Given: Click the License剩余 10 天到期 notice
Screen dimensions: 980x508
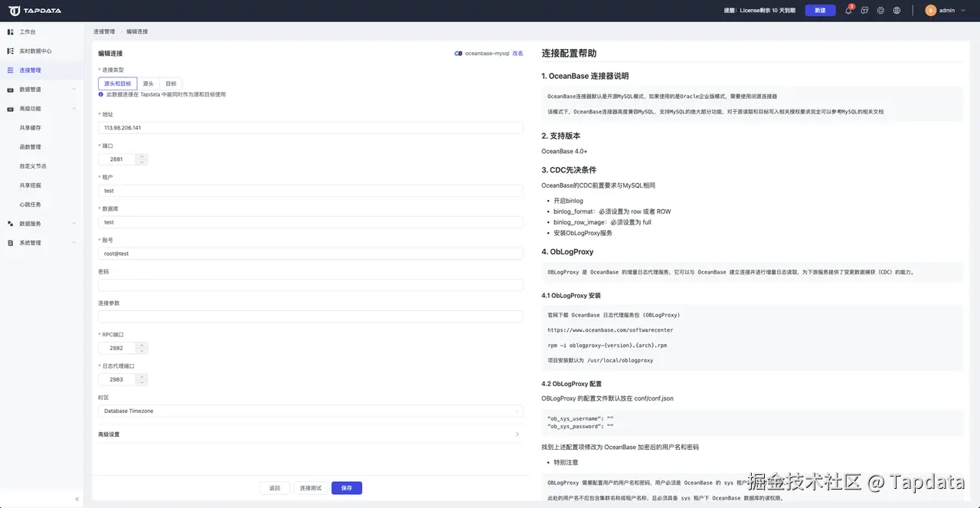Looking at the screenshot, I should tap(759, 11).
